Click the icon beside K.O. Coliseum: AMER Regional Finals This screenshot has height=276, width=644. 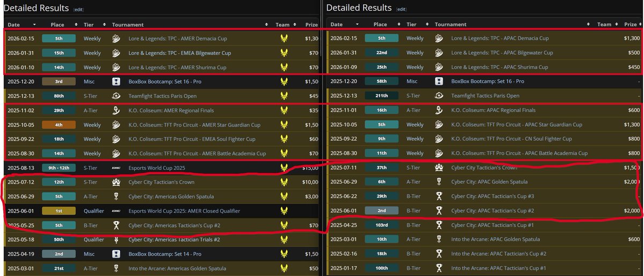pos(116,111)
